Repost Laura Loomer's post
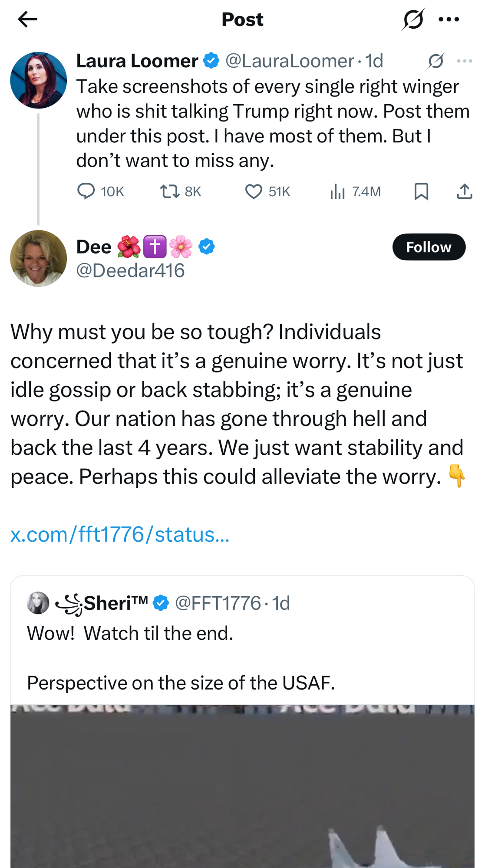 coord(170,191)
